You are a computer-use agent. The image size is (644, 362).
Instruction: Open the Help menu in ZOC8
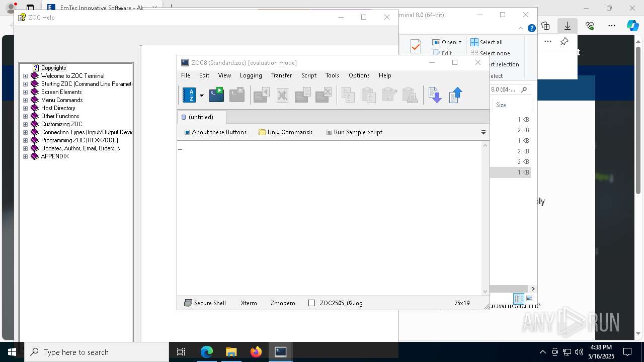385,75
